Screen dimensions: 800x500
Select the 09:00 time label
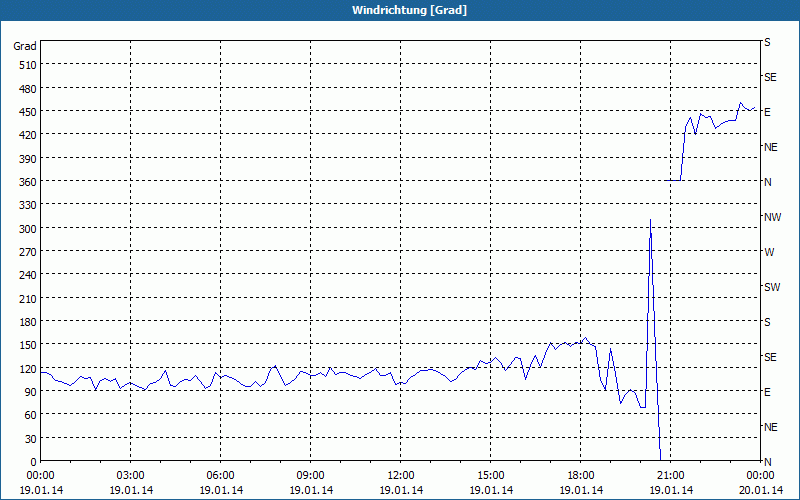point(311,476)
